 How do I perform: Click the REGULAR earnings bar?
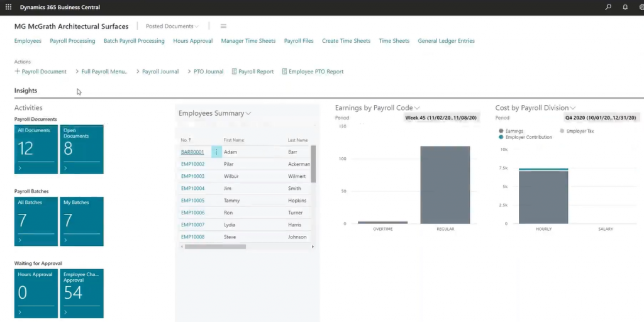pyautogui.click(x=445, y=185)
